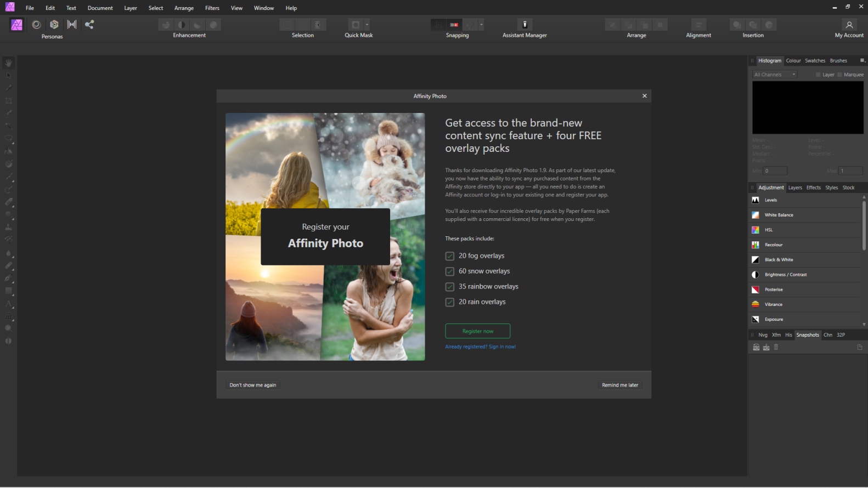
Task: Apply the HSL adjustment
Action: pyautogui.click(x=769, y=230)
